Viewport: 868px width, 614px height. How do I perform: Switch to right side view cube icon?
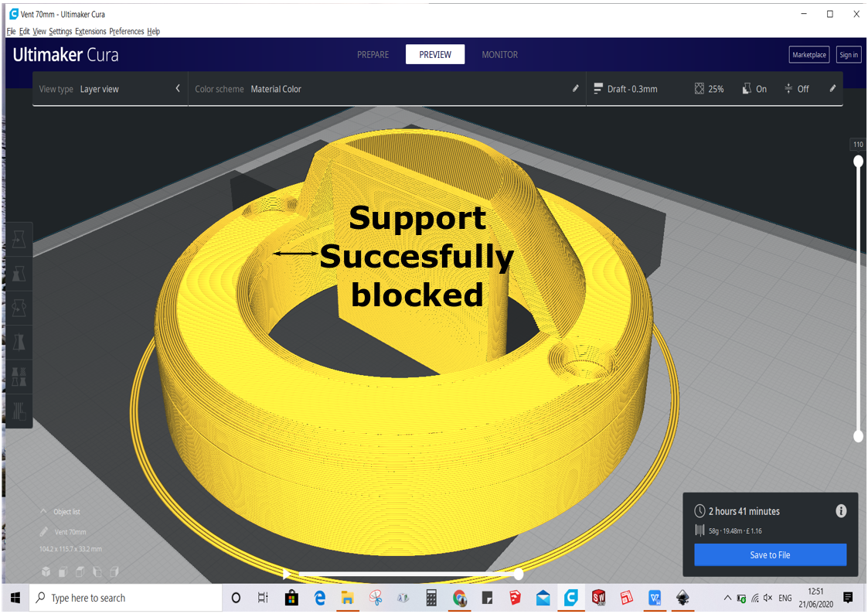click(x=114, y=571)
